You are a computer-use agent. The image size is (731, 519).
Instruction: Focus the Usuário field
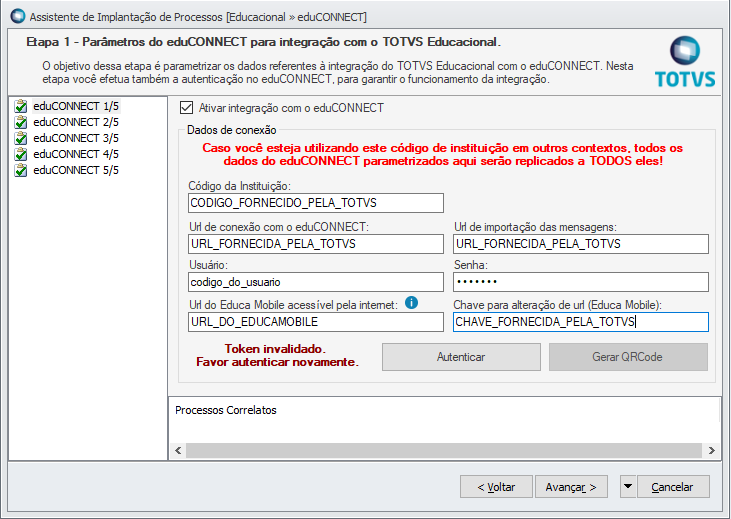click(316, 282)
